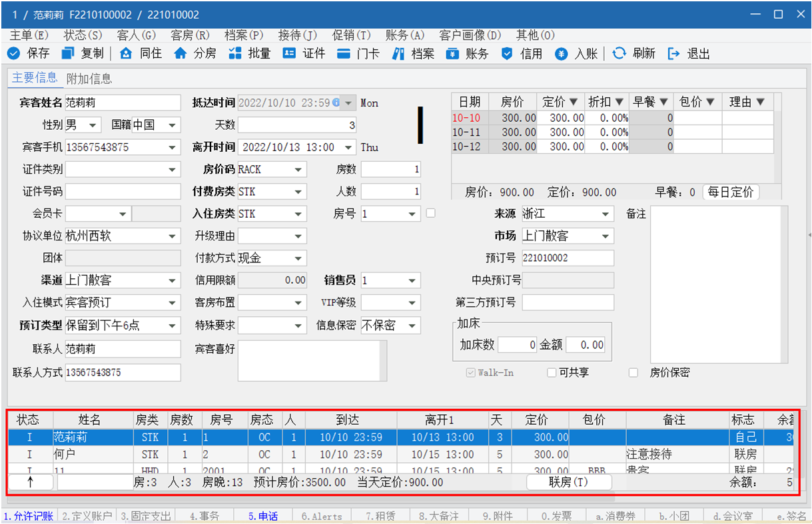This screenshot has width=812, height=524.
Task: Switch to the 附加信息 tab
Action: (x=89, y=79)
